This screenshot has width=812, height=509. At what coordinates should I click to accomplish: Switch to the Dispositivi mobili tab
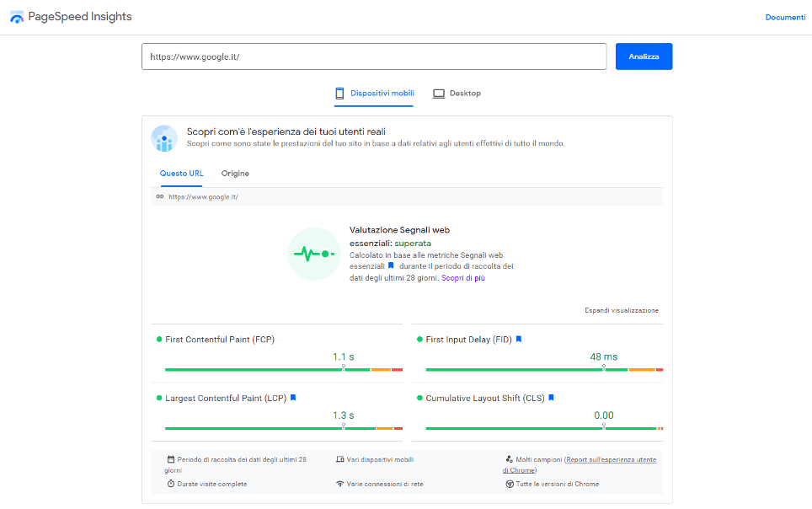(x=374, y=94)
